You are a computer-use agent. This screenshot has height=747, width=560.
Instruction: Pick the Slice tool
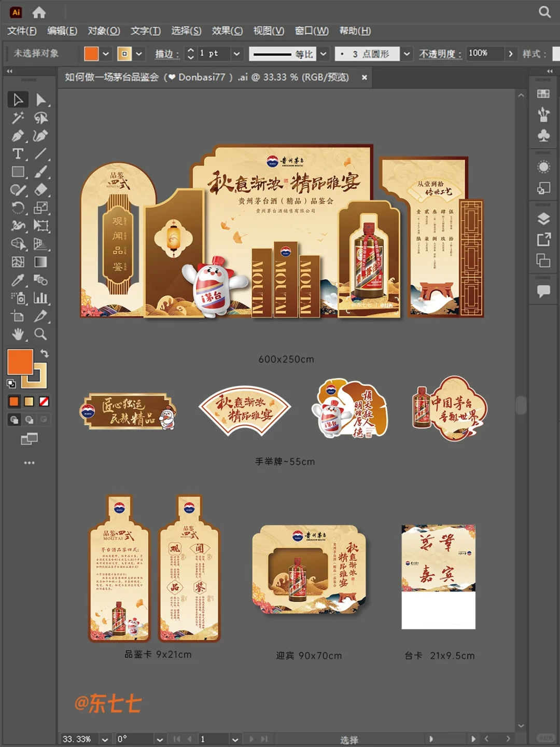click(x=40, y=316)
